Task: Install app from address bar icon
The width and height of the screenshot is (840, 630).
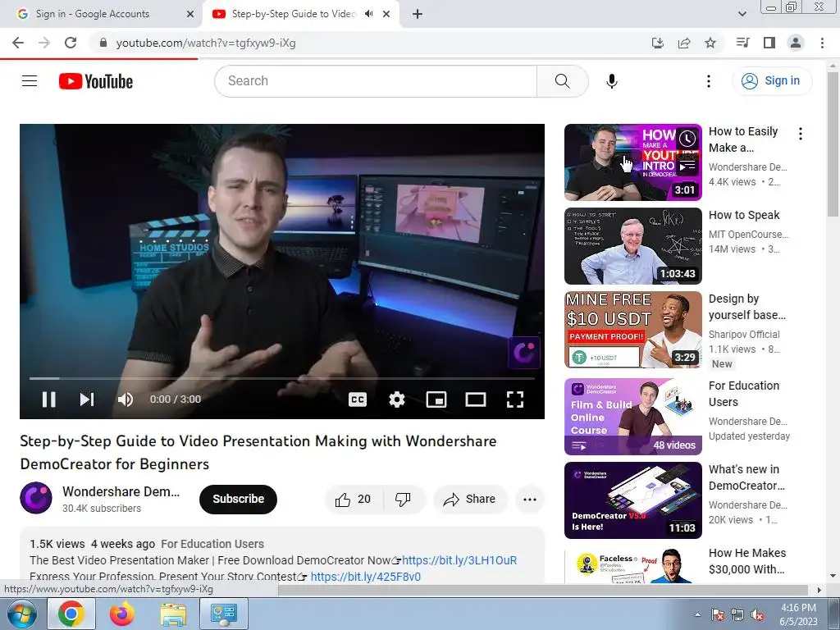Action: [657, 43]
